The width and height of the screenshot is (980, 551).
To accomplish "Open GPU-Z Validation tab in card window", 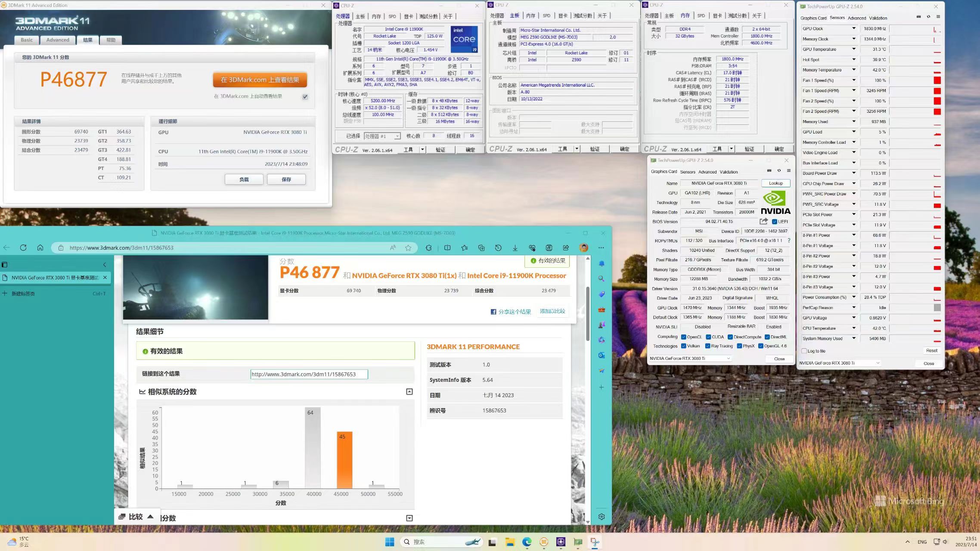I will (x=729, y=172).
